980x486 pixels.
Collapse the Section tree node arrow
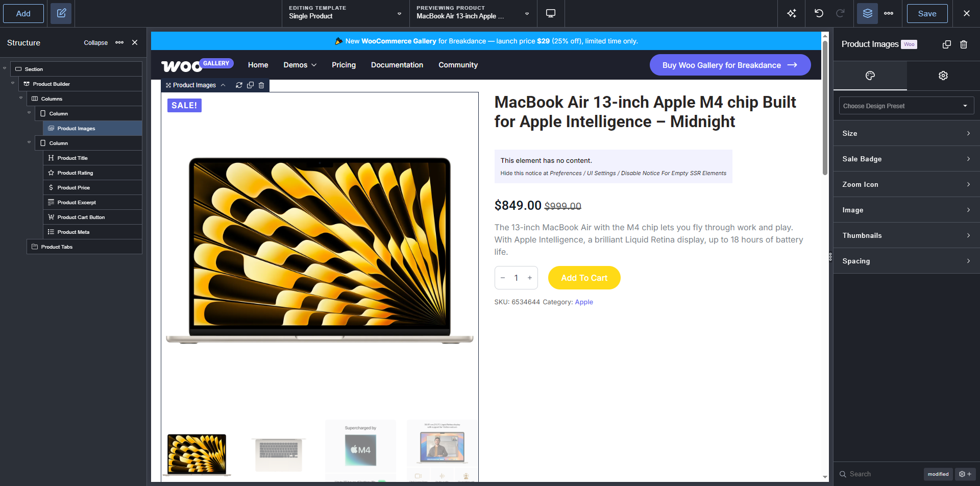pyautogui.click(x=5, y=68)
